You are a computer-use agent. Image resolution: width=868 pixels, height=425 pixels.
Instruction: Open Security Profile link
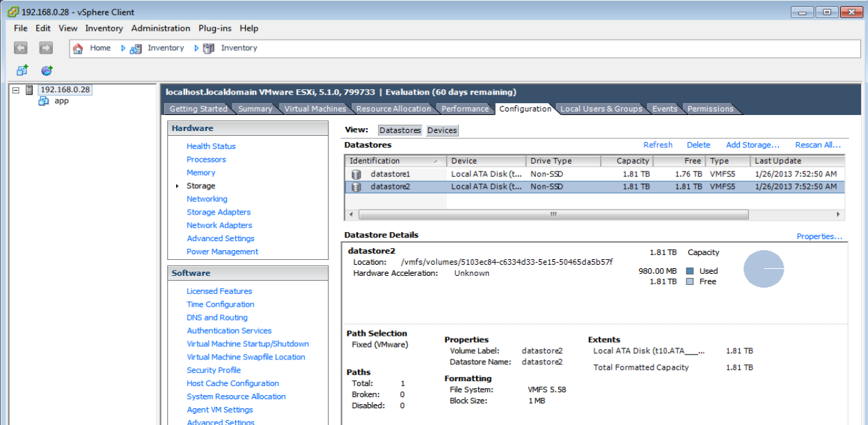[214, 371]
